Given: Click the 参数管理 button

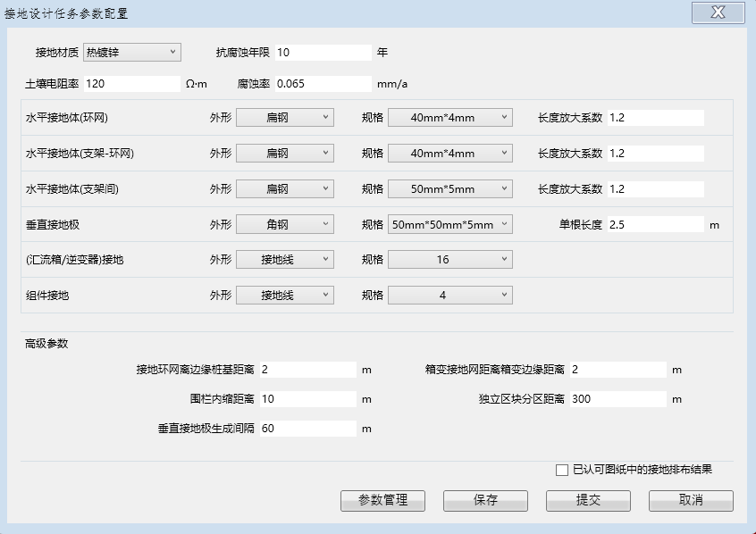Looking at the screenshot, I should click(x=382, y=501).
